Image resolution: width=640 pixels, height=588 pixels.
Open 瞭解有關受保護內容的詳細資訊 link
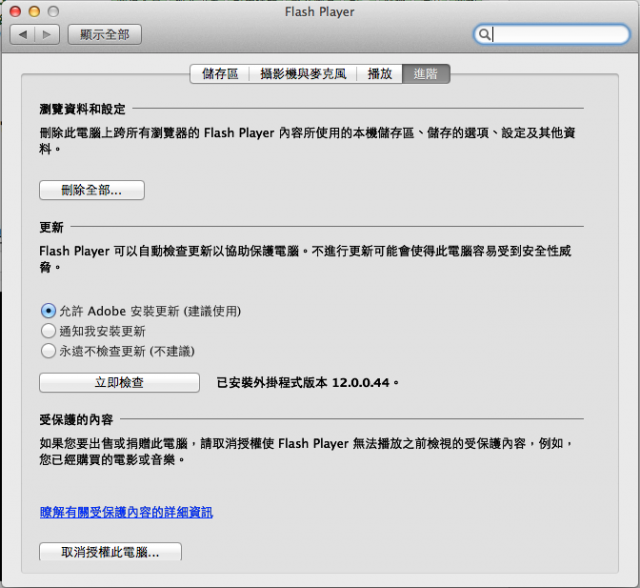126,513
